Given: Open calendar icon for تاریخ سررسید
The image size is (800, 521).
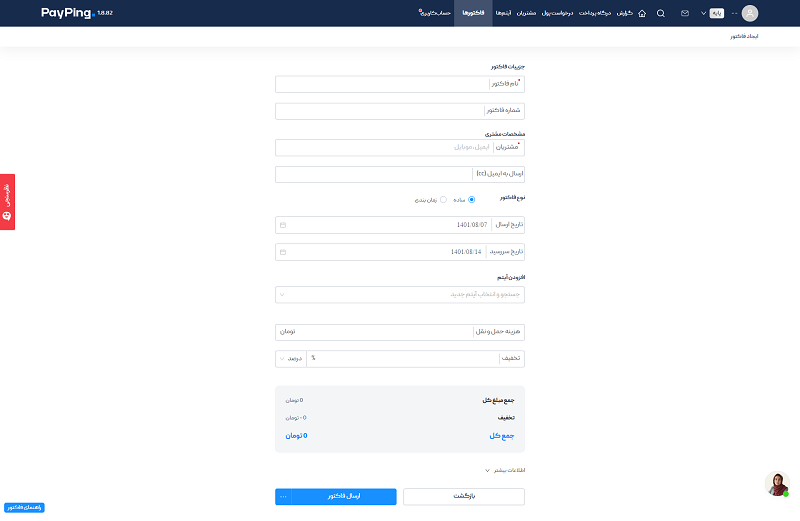Looking at the screenshot, I should click(x=283, y=252).
